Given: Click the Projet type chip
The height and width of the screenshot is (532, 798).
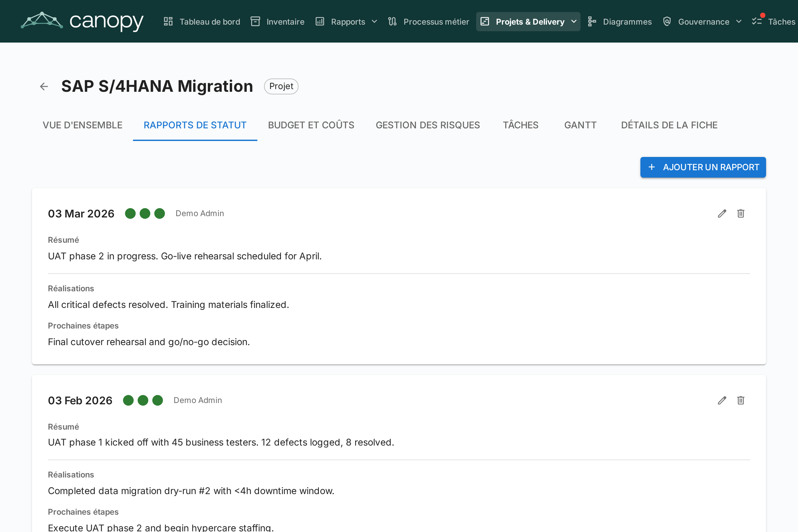Looking at the screenshot, I should pos(281,86).
